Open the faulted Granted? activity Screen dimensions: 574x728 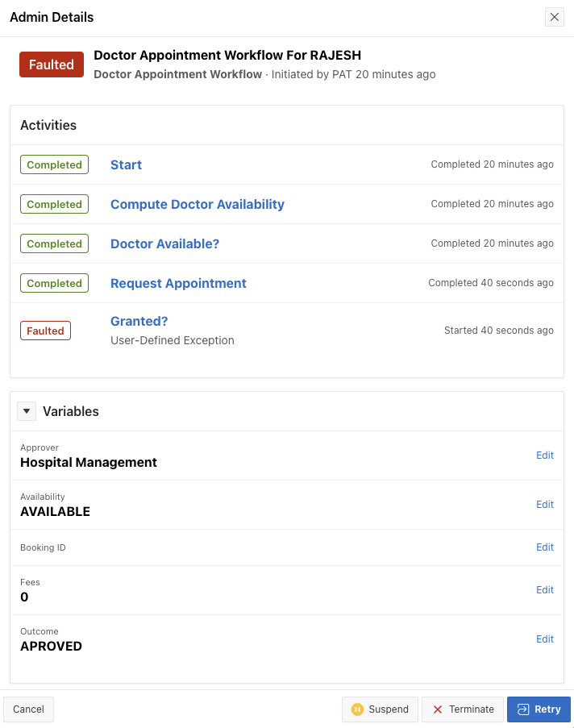pyautogui.click(x=139, y=321)
